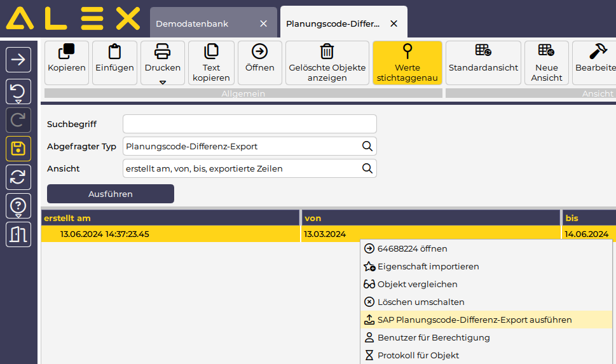Click the Kopieren toolbar icon
The height and width of the screenshot is (364, 616).
tap(67, 52)
